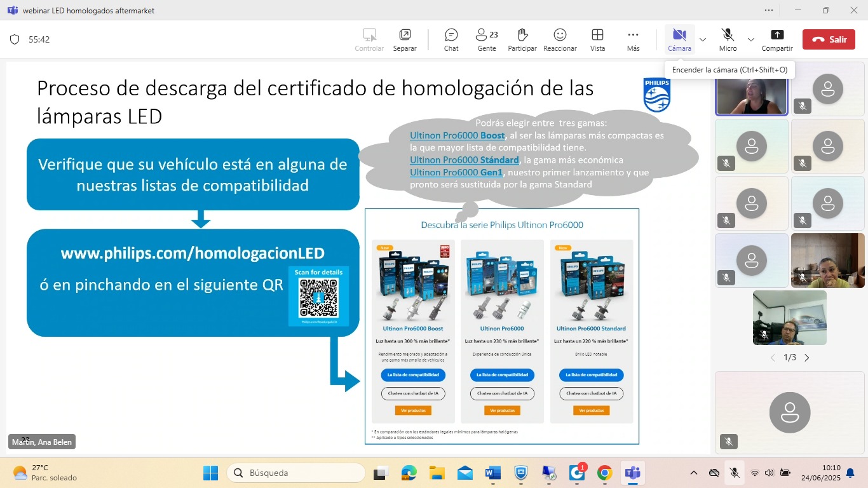Viewport: 868px width, 488px height.
Task: Click the muted microphone tray icon
Action: click(734, 473)
